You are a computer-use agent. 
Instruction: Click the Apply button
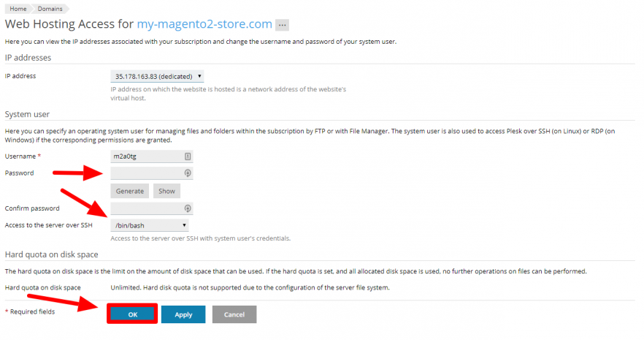click(183, 314)
